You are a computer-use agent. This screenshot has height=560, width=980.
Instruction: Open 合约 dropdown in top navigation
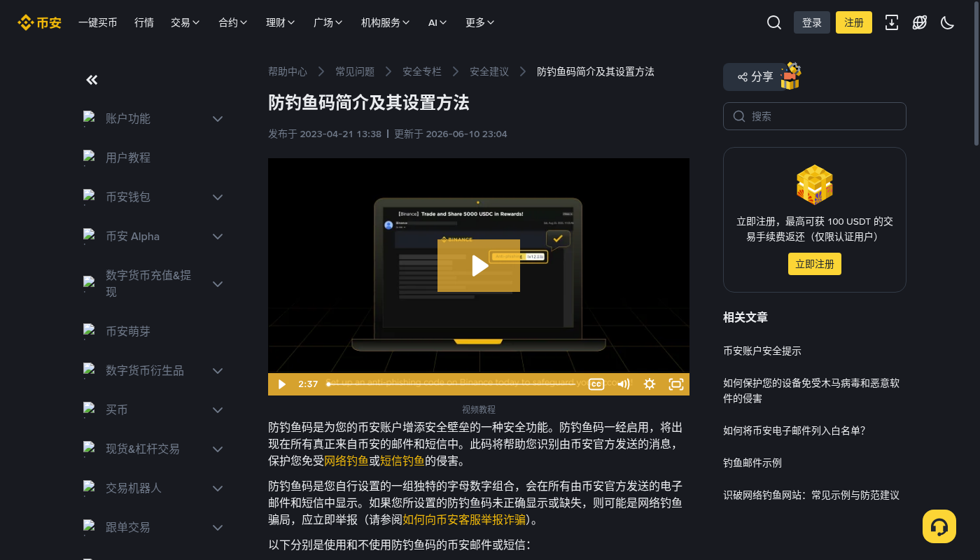233,22
